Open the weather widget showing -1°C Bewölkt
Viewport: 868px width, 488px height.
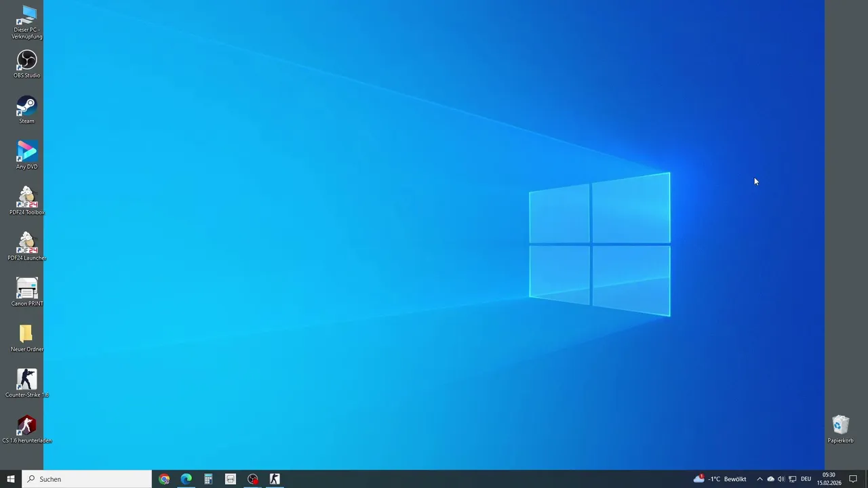pos(719,479)
